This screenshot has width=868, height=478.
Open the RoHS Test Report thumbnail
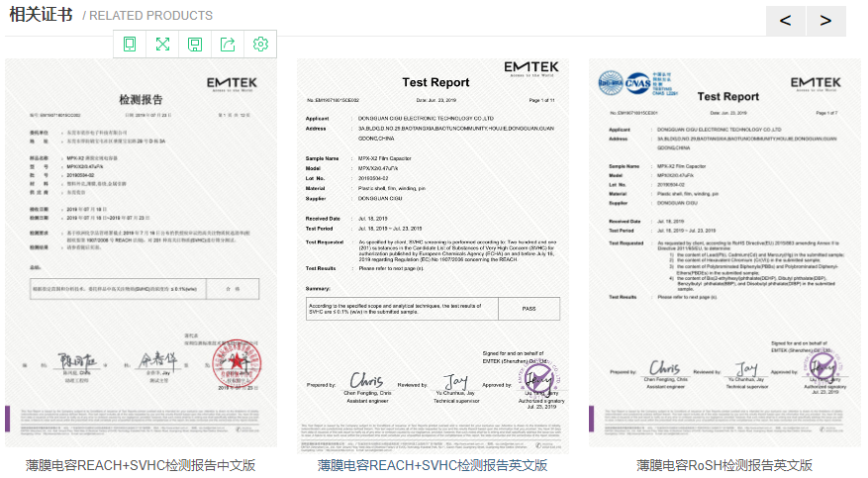tap(724, 254)
